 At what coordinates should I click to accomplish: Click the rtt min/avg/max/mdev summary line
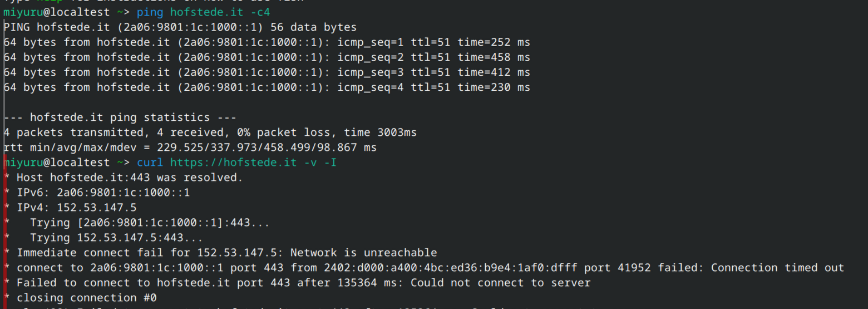[190, 148]
